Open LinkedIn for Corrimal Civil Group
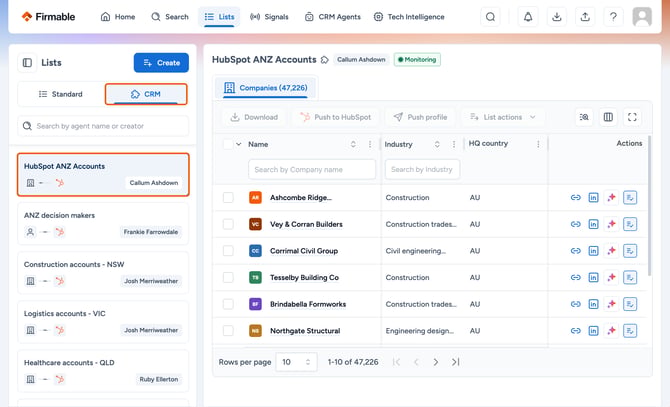Screen dimensions: 670x407 click(594, 251)
